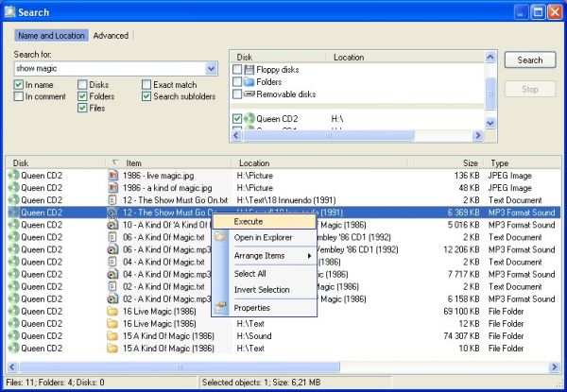567x392 pixels.
Task: Click the folder icon of 16 Live Magic 69 100 KB row
Action: [x=112, y=311]
